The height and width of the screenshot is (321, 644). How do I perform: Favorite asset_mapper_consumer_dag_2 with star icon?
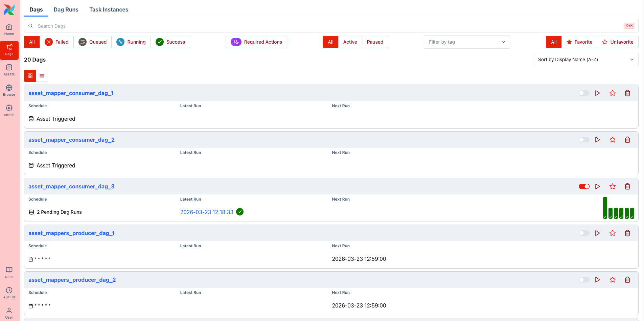612,140
